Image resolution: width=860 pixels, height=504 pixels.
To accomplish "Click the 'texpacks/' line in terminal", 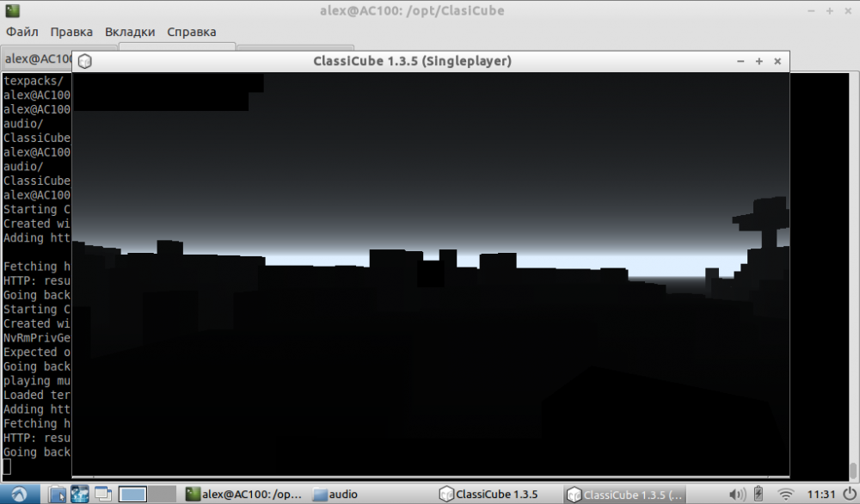I will (x=34, y=81).
